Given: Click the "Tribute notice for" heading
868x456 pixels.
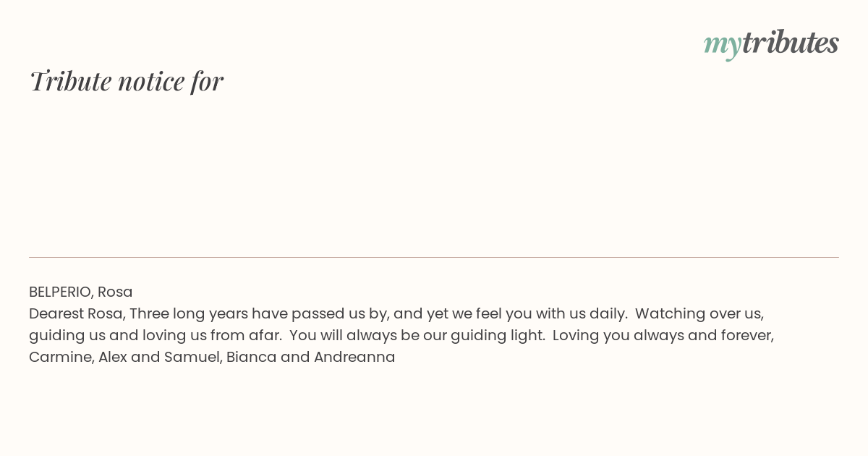Looking at the screenshot, I should [x=126, y=81].
